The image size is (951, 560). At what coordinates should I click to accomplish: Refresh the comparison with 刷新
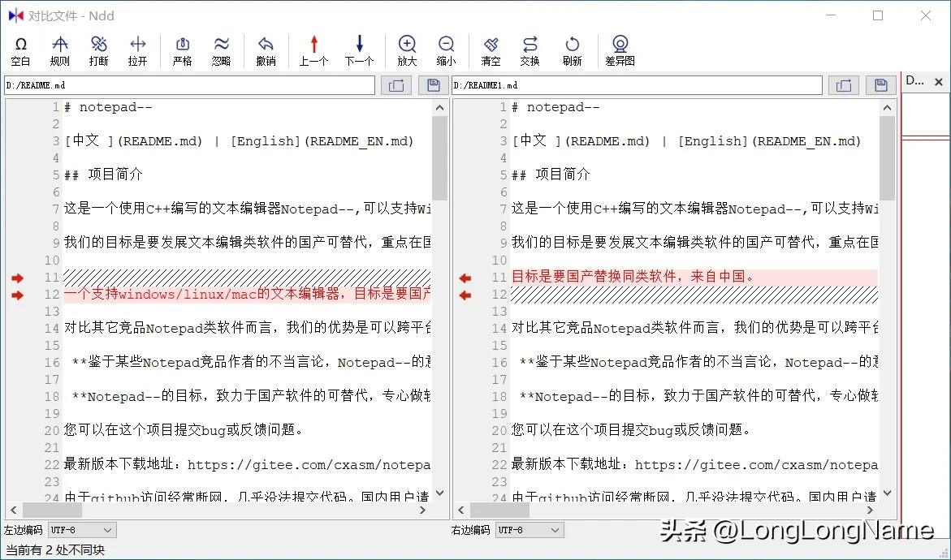tap(573, 49)
